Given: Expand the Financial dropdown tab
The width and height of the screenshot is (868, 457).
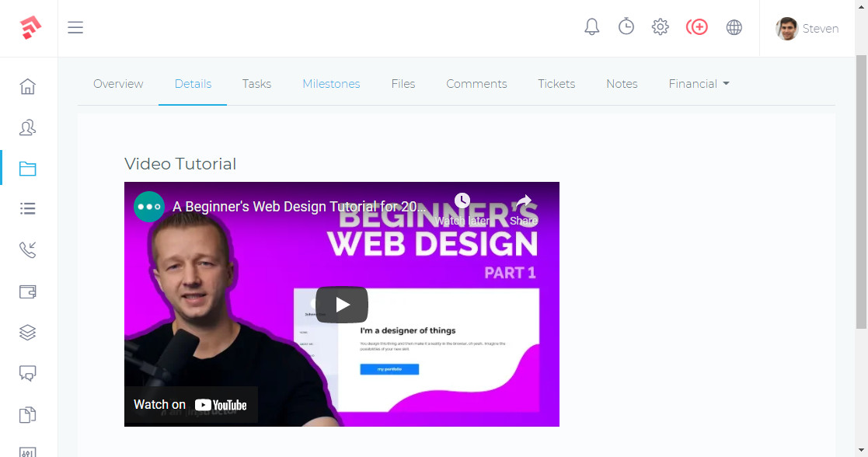Looking at the screenshot, I should click(699, 84).
